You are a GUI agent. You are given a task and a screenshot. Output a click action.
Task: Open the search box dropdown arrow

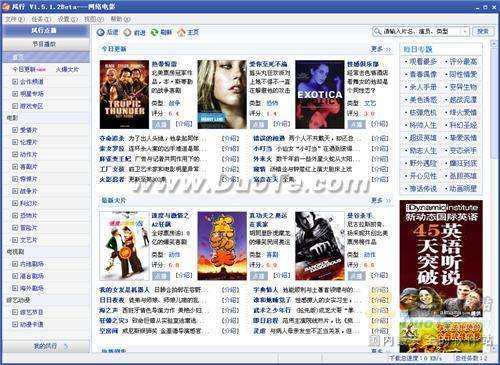click(x=465, y=32)
